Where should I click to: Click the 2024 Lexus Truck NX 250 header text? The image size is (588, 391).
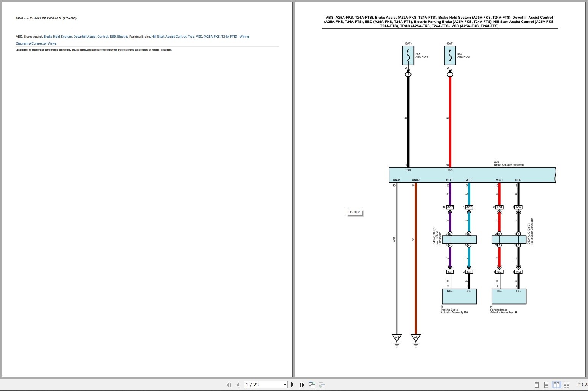[46, 18]
